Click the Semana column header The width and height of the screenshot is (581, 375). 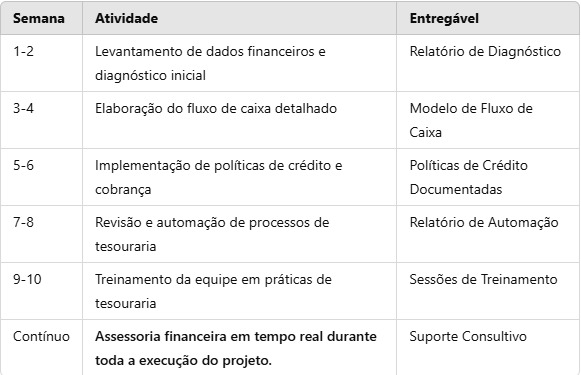[39, 18]
